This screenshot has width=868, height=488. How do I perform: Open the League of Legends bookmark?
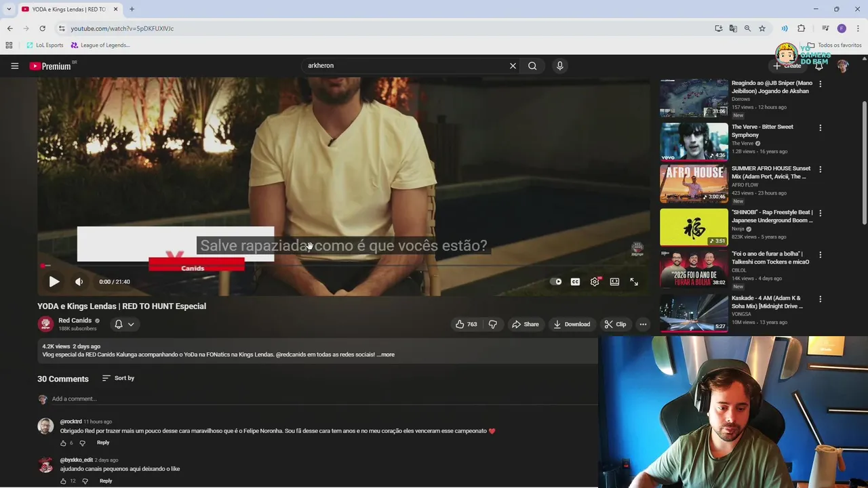coord(100,45)
